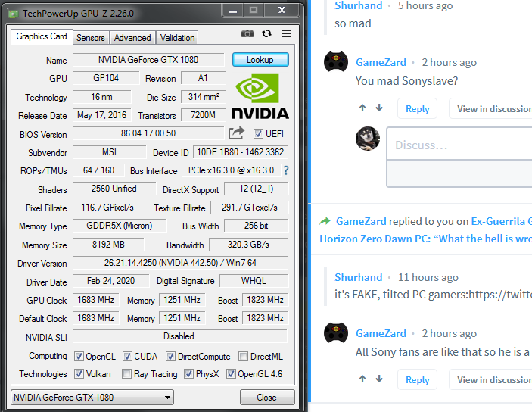Click the NVIDIA logo in GPU-Z
Image resolution: width=532 pixels, height=412 pixels.
tap(260, 97)
